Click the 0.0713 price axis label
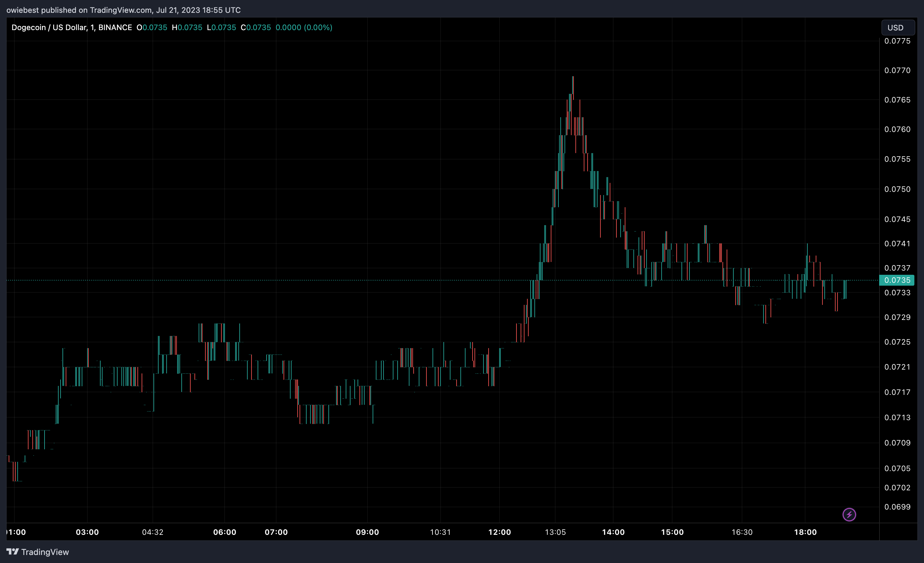The width and height of the screenshot is (924, 563). (897, 417)
